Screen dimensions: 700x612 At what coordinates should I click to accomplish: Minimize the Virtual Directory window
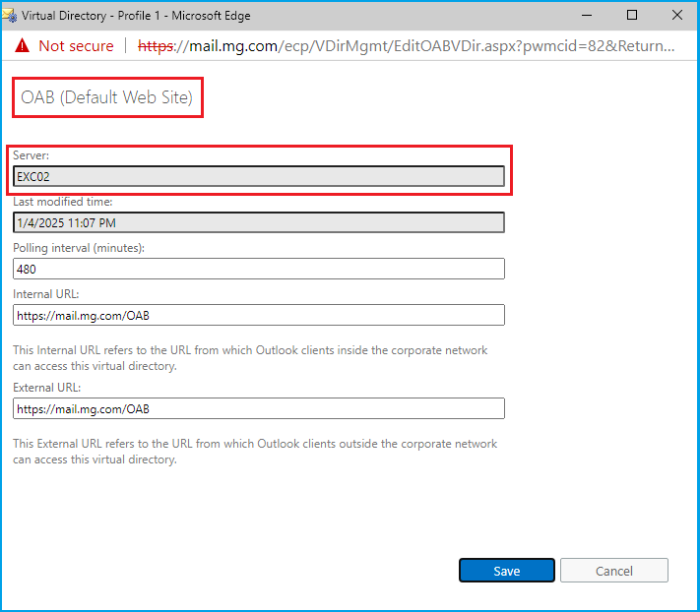[587, 15]
